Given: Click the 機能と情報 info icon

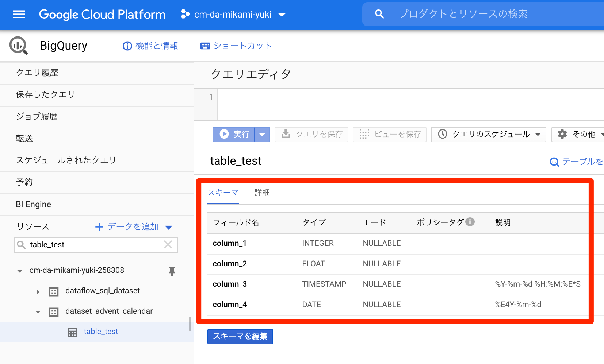Looking at the screenshot, I should pyautogui.click(x=127, y=46).
